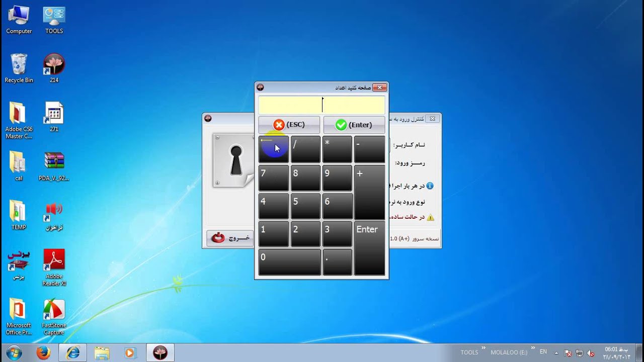Click the 8 key on keypad
The width and height of the screenshot is (644, 362).
point(305,178)
